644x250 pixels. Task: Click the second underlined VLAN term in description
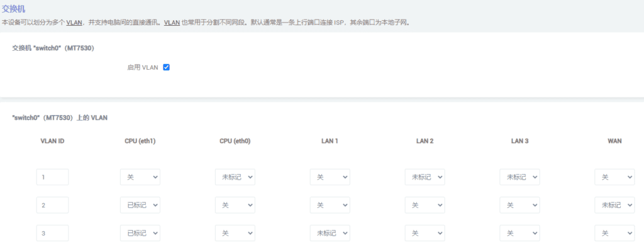click(172, 22)
